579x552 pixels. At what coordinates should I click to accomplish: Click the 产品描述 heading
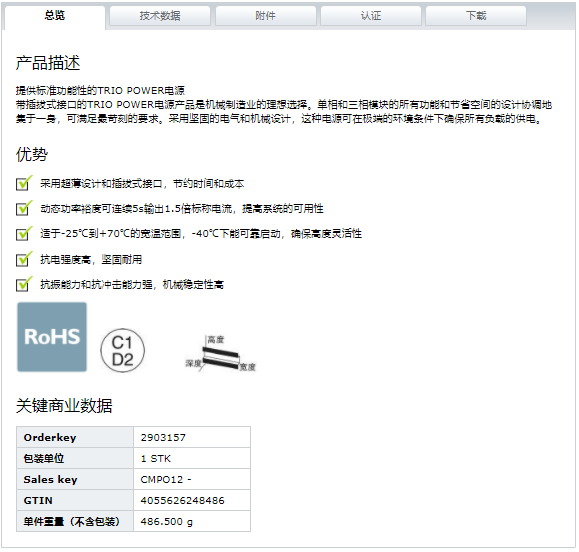[48, 63]
